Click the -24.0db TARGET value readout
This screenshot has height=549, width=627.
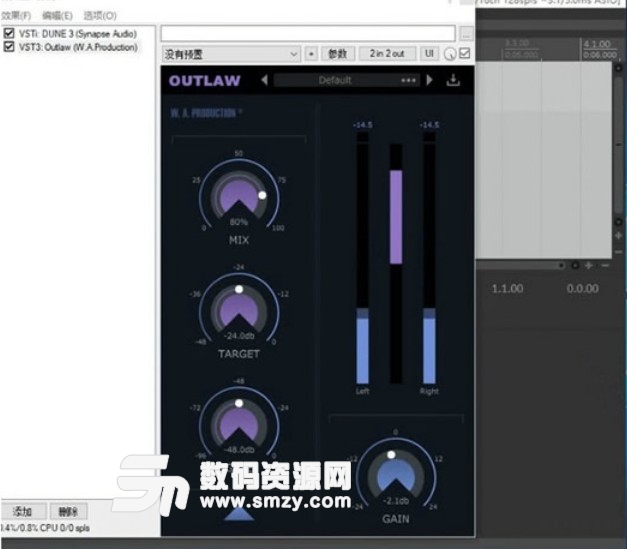239,336
